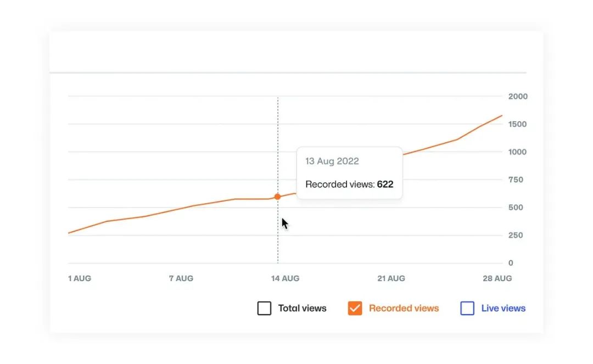Uncheck the Recorded views checkbox
593x364 pixels.
point(355,308)
